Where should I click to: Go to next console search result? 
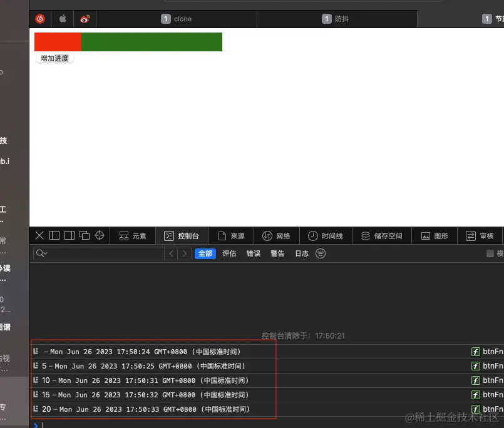pyautogui.click(x=185, y=253)
